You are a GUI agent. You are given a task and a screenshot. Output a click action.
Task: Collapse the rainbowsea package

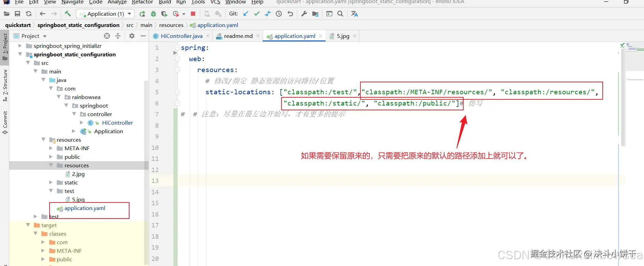coord(59,97)
